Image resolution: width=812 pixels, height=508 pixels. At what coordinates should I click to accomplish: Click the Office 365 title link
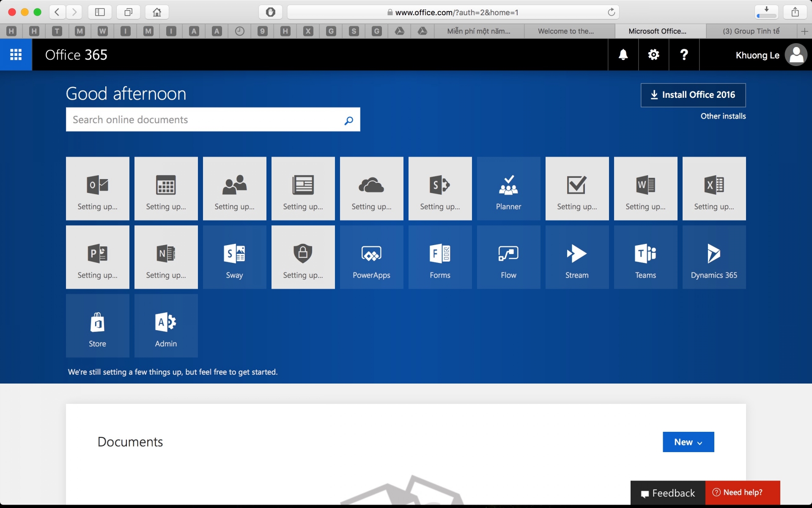tap(76, 55)
